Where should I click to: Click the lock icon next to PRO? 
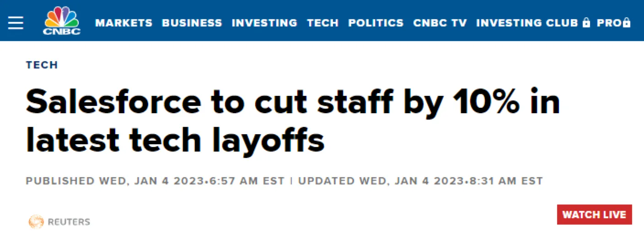tap(627, 22)
